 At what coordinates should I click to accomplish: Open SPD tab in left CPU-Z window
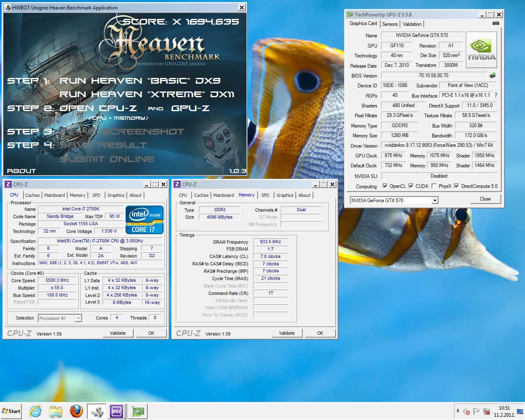tap(96, 195)
